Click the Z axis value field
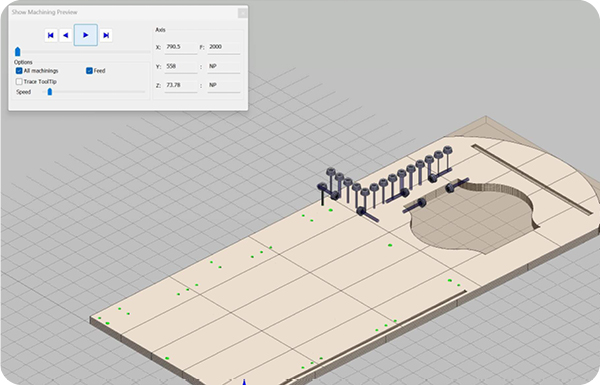 (x=181, y=86)
